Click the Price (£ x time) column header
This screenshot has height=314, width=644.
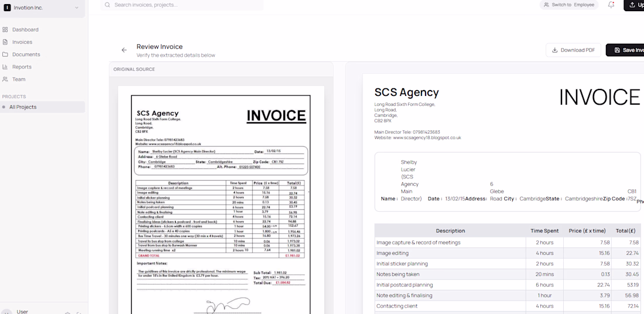coord(587,231)
